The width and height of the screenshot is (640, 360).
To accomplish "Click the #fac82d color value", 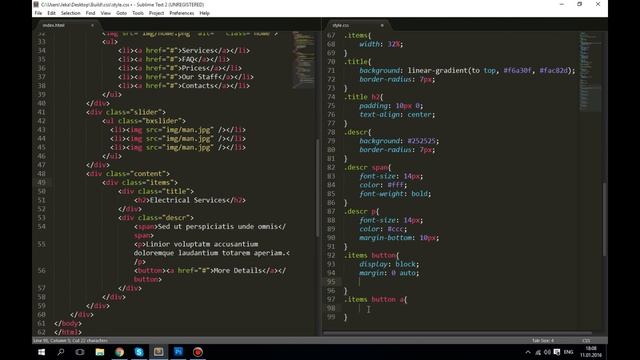I will pyautogui.click(x=553, y=71).
